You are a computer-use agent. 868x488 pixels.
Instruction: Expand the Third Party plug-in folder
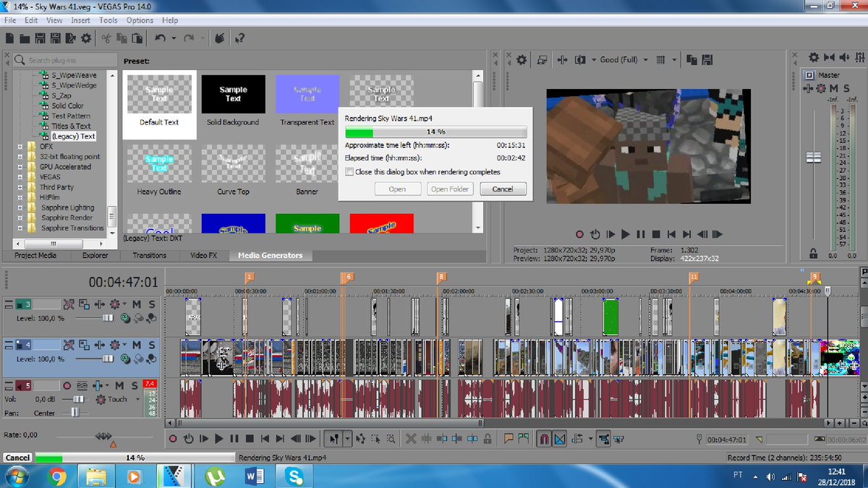coord(20,187)
